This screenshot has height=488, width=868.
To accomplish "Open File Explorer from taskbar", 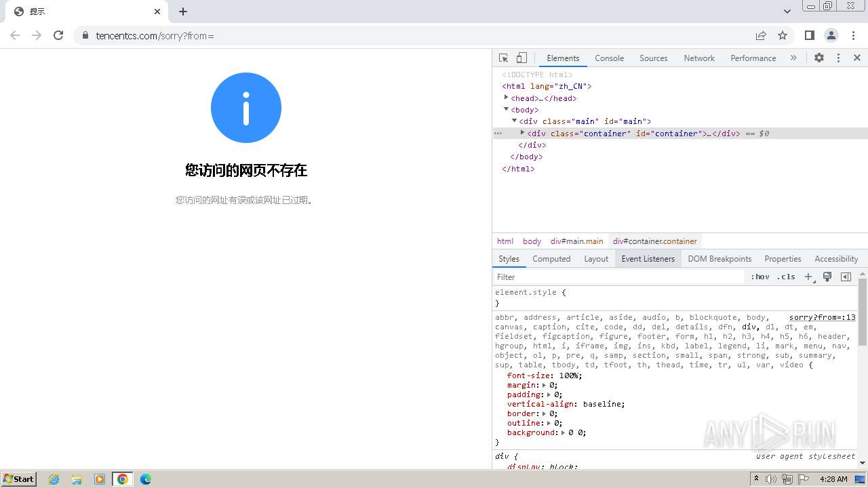I will pos(77,479).
